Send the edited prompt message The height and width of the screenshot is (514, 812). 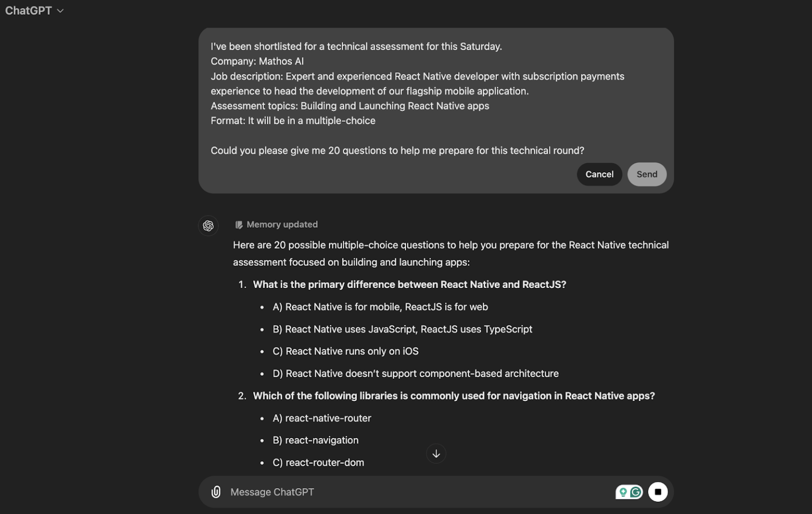pos(647,174)
